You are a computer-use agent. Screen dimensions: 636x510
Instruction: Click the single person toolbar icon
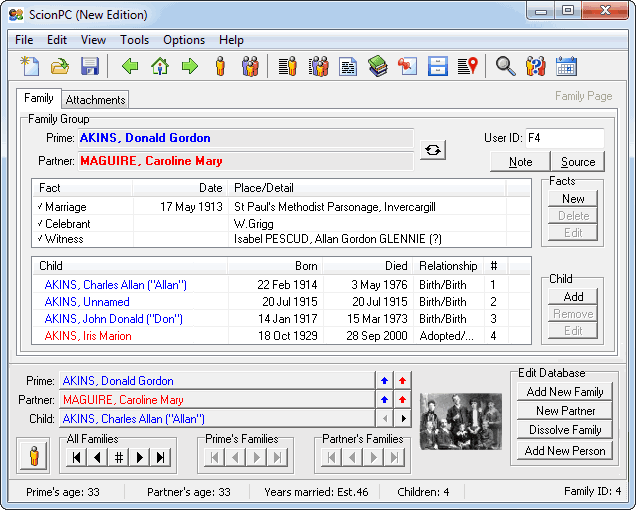pos(220,66)
